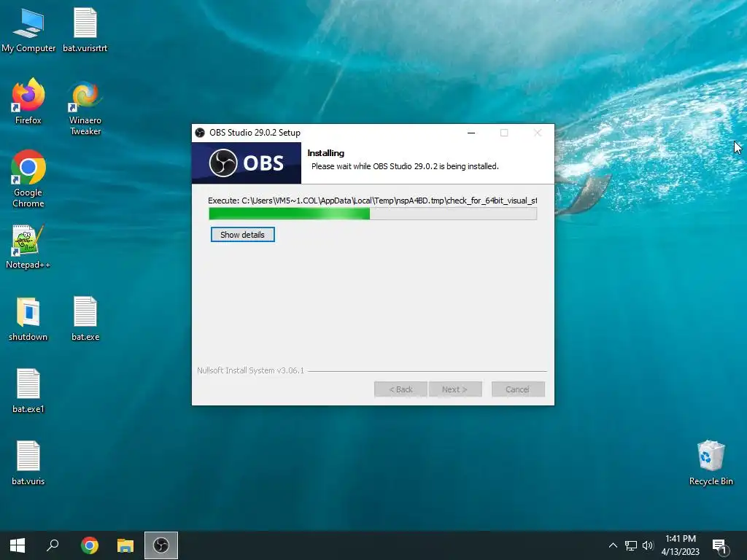Open the Windows Start menu
The height and width of the screenshot is (560, 747).
pyautogui.click(x=18, y=545)
